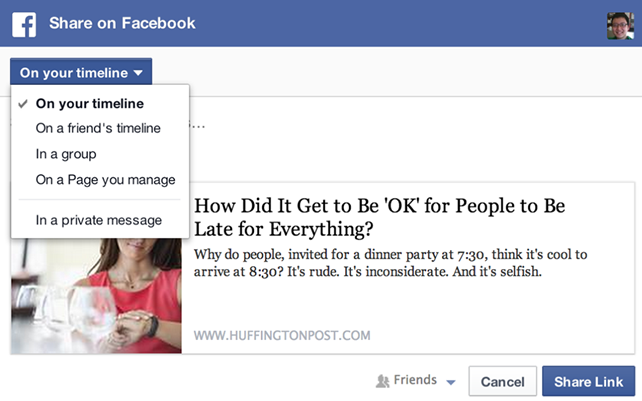642x401 pixels.
Task: Select the checked On your timeline entry
Action: point(90,103)
